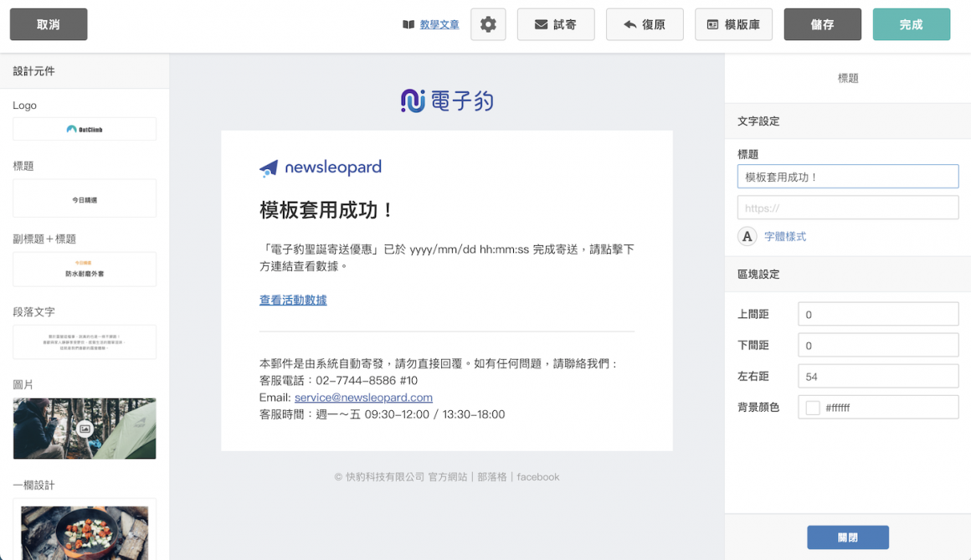The image size is (971, 560).
Task: Click the white 背景顏色 color swatch
Action: [811, 407]
